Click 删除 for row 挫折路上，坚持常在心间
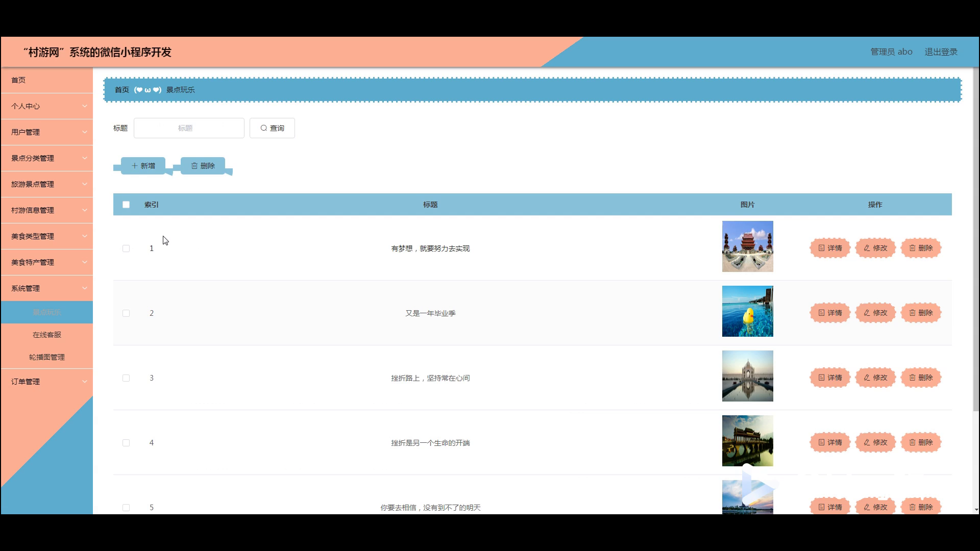 921,378
